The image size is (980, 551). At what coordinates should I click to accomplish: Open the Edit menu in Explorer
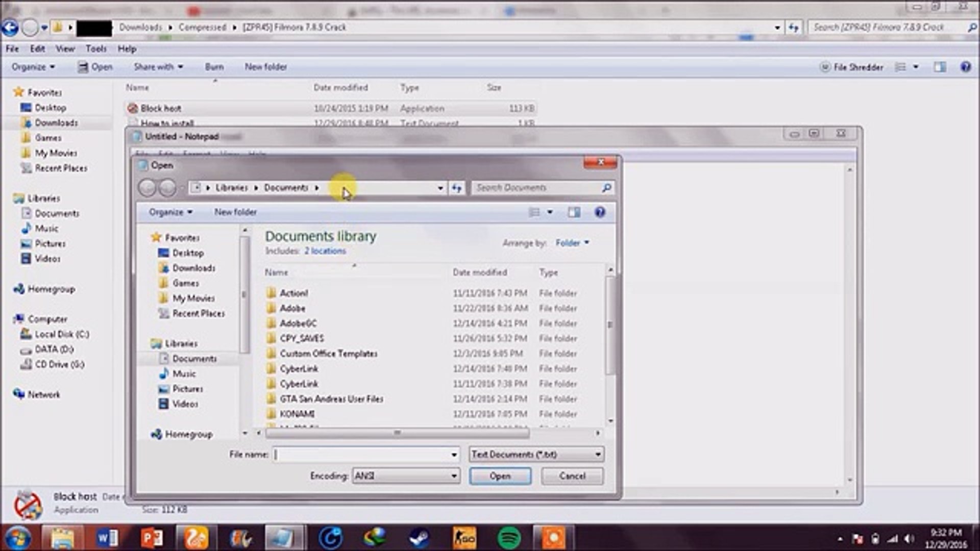[x=37, y=49]
